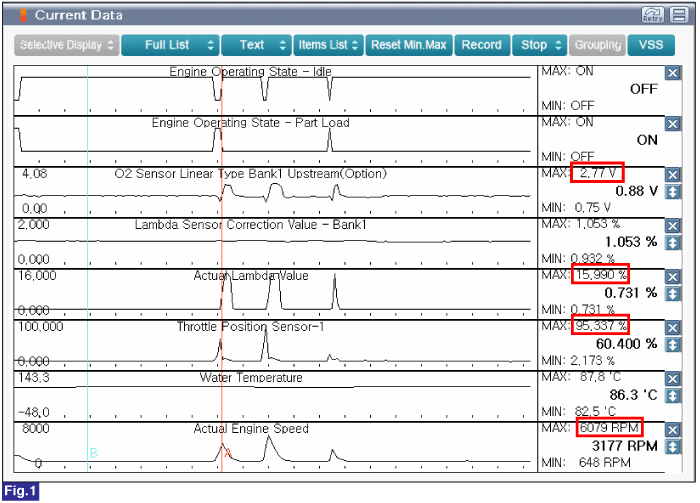Click Engine Operating State - Idle label

(250, 72)
